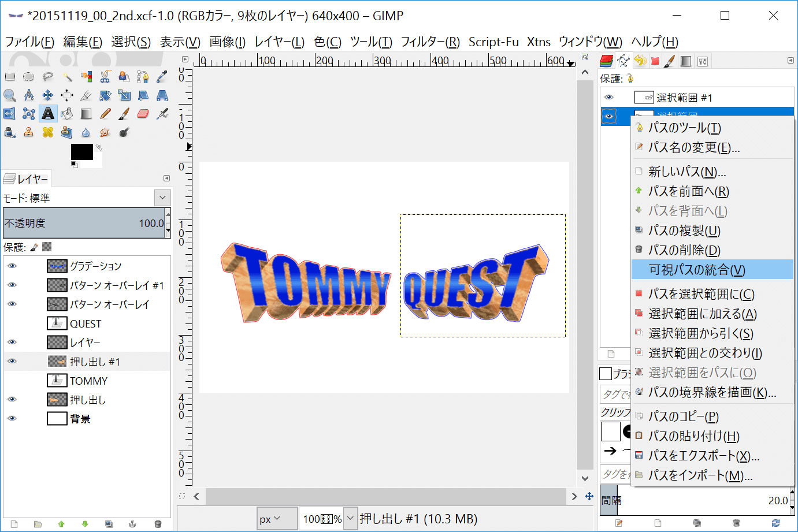This screenshot has height=532, width=798.
Task: Pick the Eraser tool
Action: [x=143, y=114]
